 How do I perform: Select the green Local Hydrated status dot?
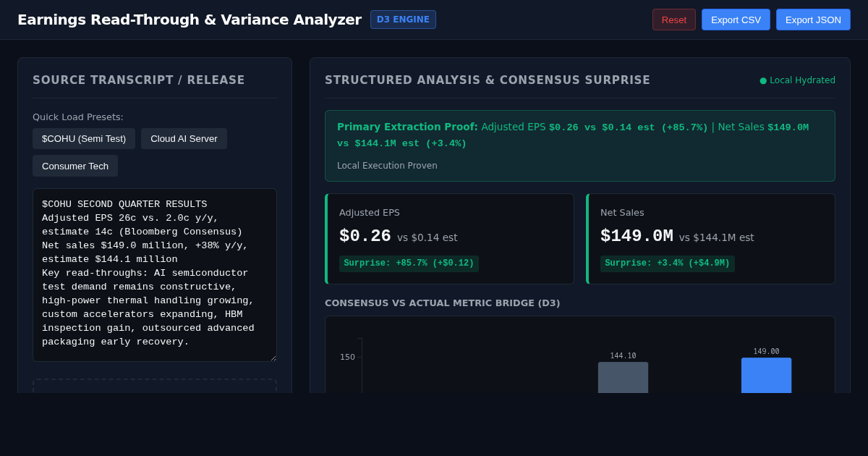click(763, 80)
